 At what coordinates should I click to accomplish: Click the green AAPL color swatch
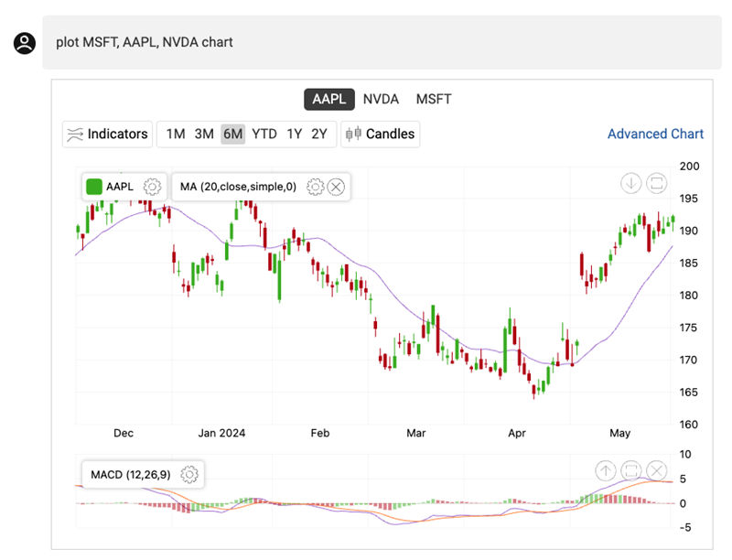[x=93, y=187]
